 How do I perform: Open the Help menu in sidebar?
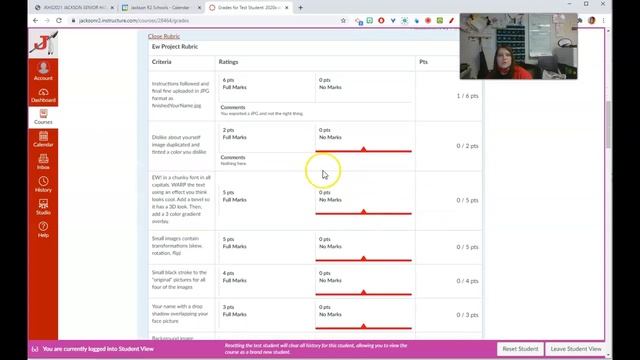click(43, 229)
